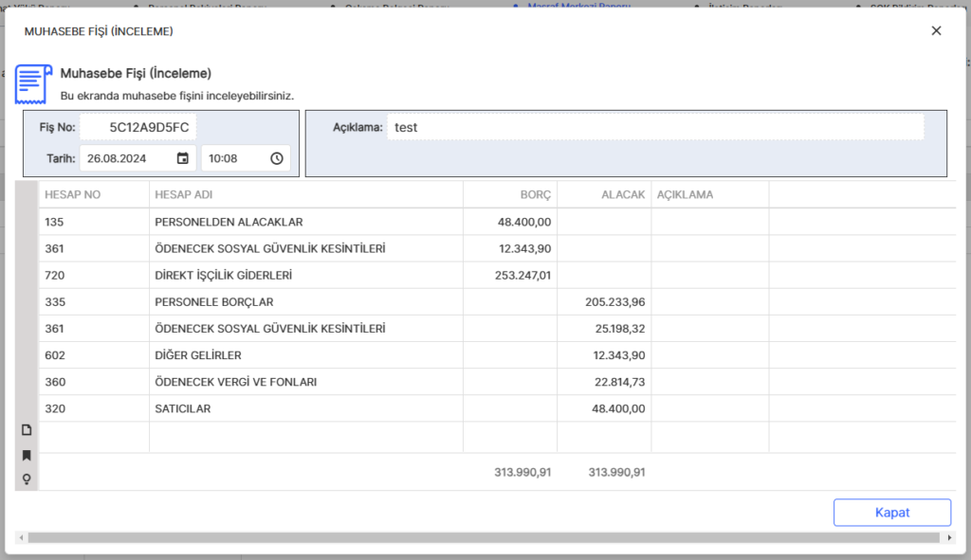Open the clock time picker icon
The height and width of the screenshot is (560, 971).
coord(277,158)
